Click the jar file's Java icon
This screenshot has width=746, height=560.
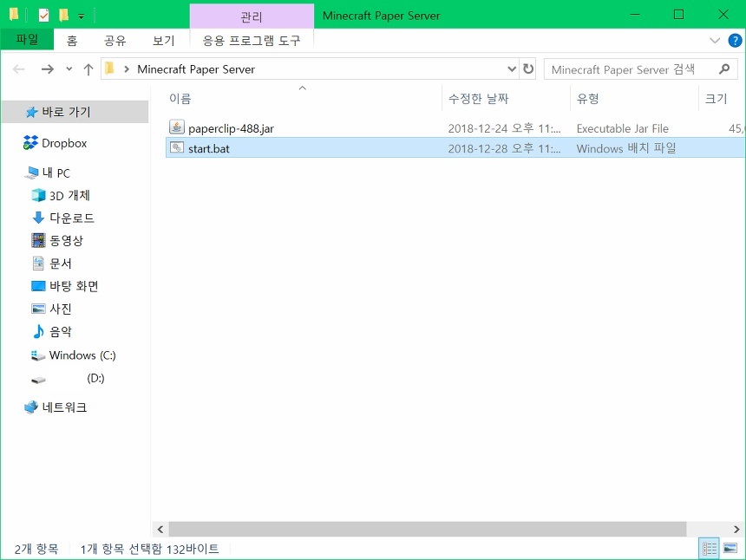click(176, 127)
